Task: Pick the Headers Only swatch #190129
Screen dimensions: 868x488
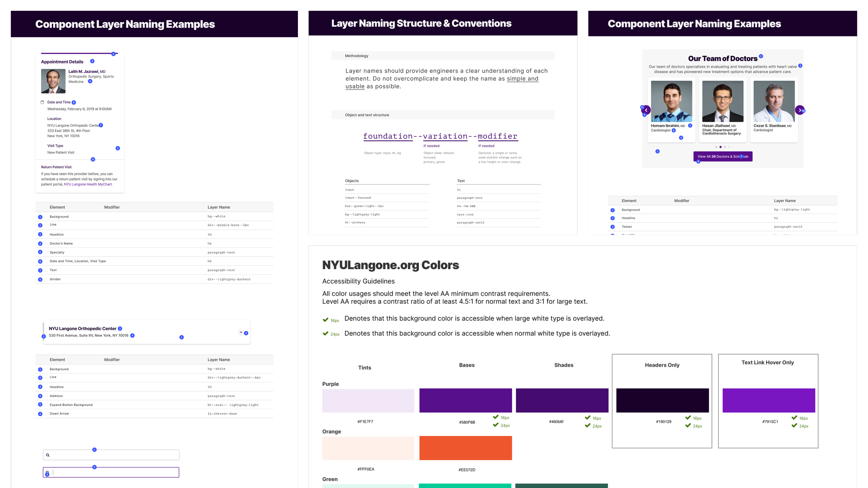Action: 662,401
